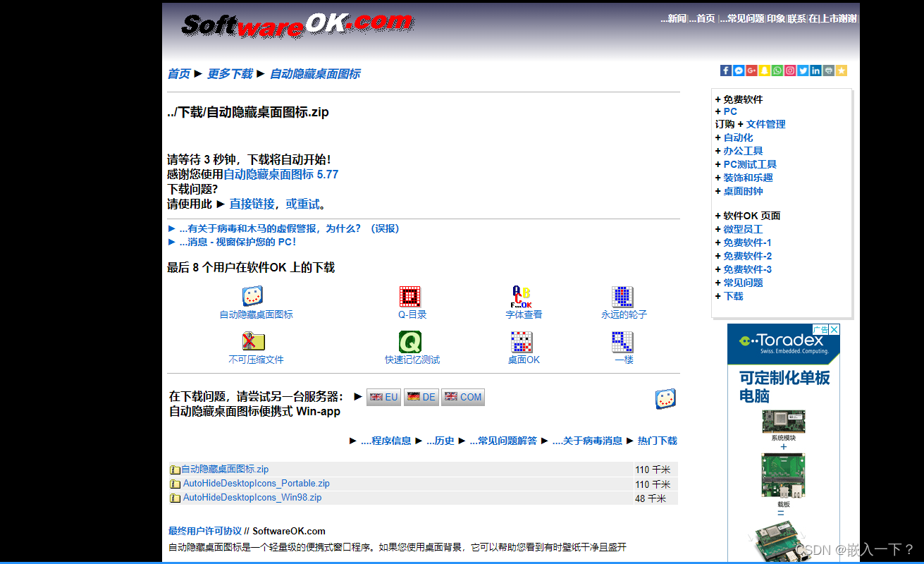Click 谢谢 in the top navigation
This screenshot has height=564, width=924.
(x=848, y=19)
